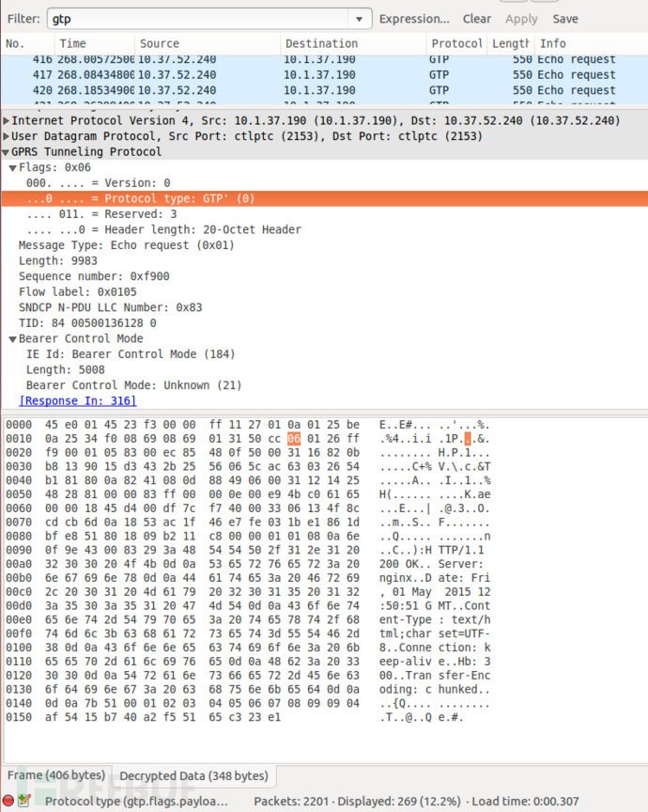648x812 pixels.
Task: Sort packets by Source column header
Action: pyautogui.click(x=207, y=43)
